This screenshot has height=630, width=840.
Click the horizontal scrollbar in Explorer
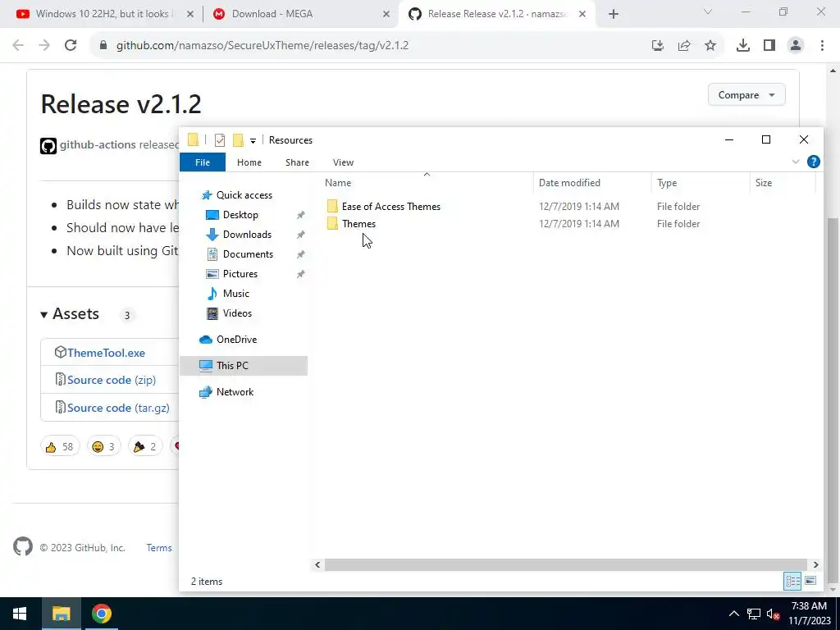566,564
